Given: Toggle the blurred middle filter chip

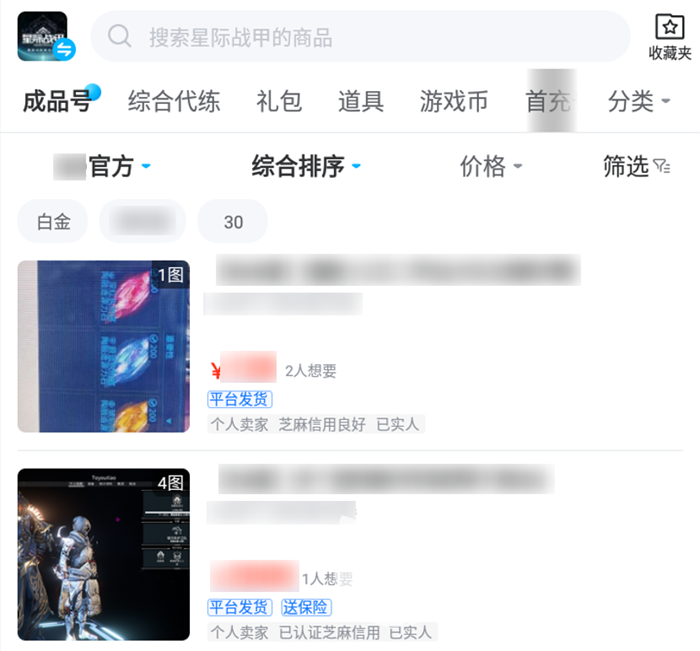Looking at the screenshot, I should [142, 221].
